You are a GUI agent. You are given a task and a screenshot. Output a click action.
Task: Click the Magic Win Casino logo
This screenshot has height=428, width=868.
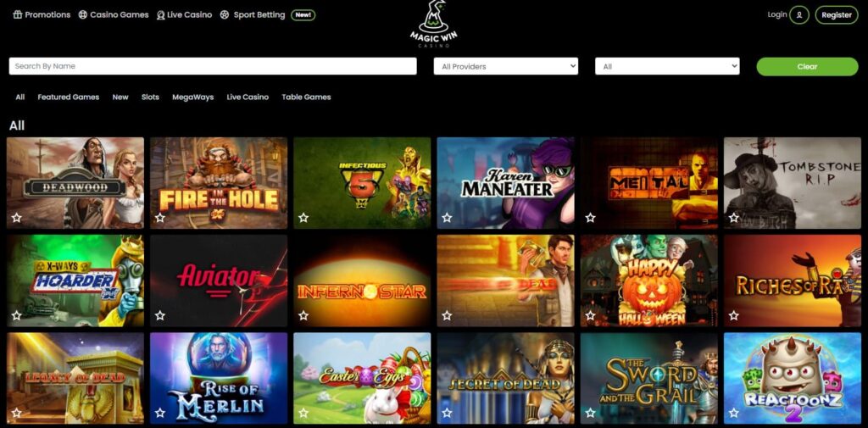click(x=433, y=23)
